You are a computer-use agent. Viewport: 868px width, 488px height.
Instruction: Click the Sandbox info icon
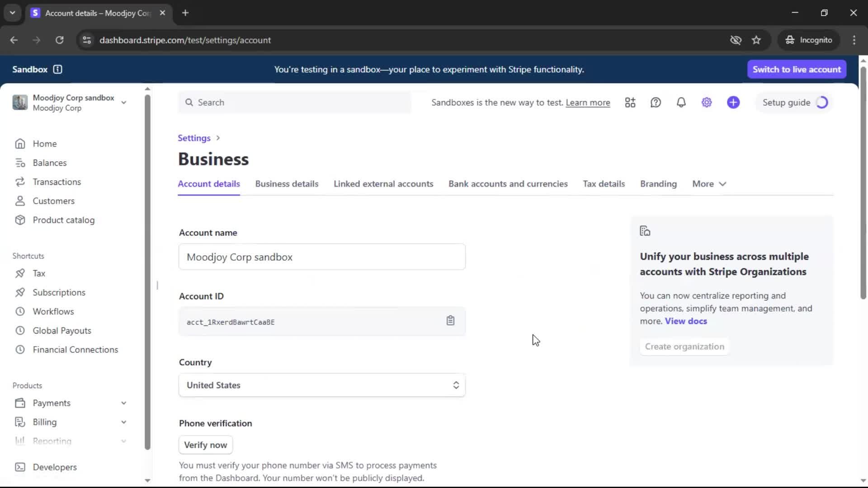coord(57,69)
